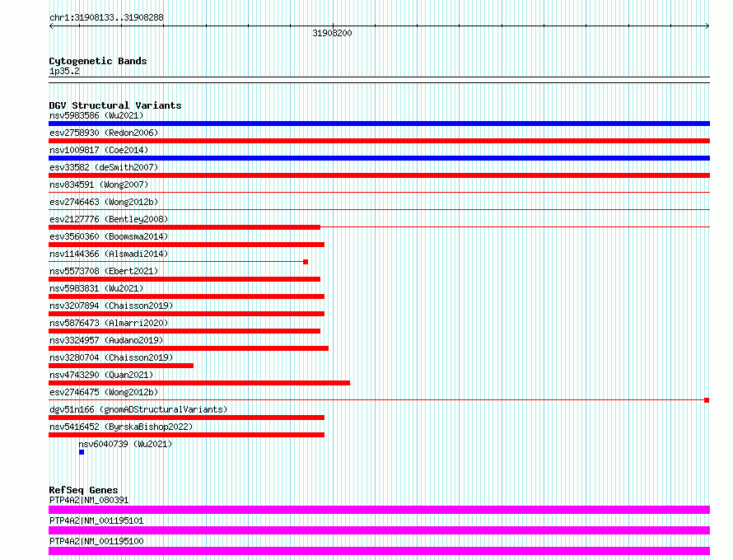733x560 pixels.
Task: Click the magenta bar for NM_001195100
Action: (379, 551)
